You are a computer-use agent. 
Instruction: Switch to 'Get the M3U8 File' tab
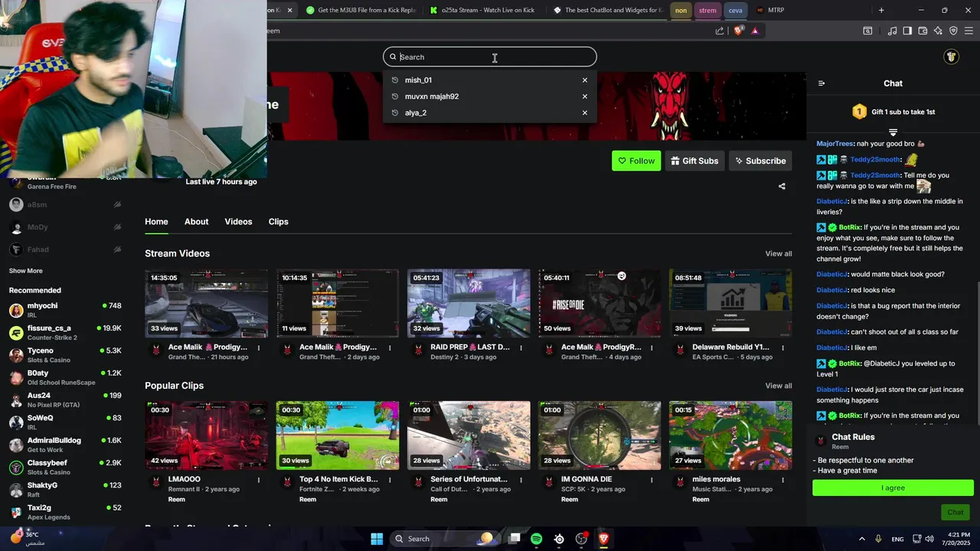tap(360, 10)
